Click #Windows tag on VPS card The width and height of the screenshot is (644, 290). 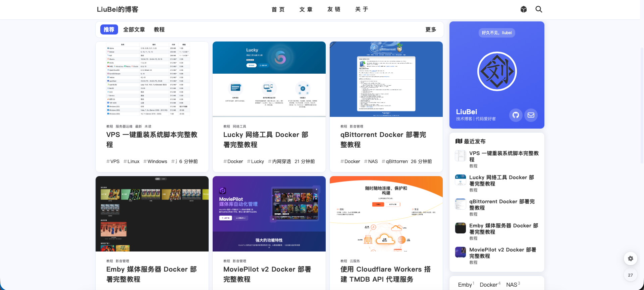click(155, 161)
